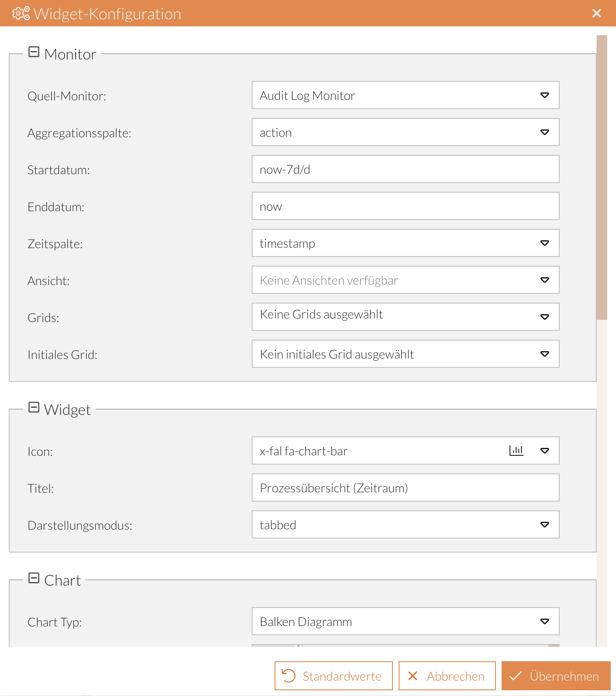Collapse the Widget section
This screenshot has width=616, height=696.
point(34,408)
